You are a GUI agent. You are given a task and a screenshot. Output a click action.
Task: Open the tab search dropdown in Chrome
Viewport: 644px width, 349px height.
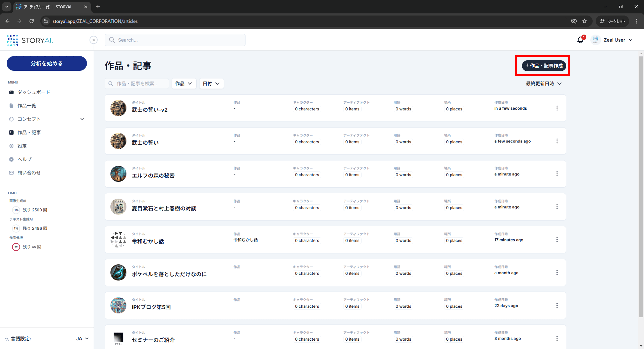pyautogui.click(x=7, y=7)
